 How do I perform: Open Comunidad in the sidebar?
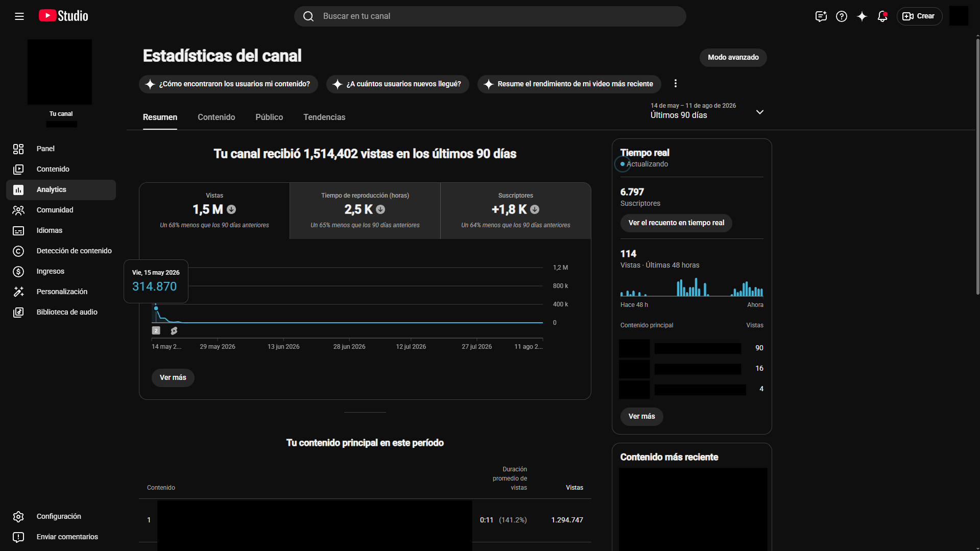tap(61, 210)
